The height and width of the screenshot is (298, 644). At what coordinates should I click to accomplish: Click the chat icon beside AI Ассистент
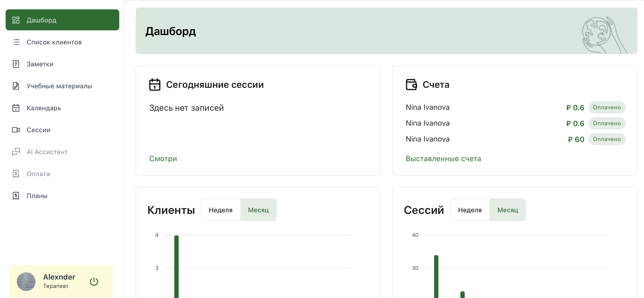point(16,152)
